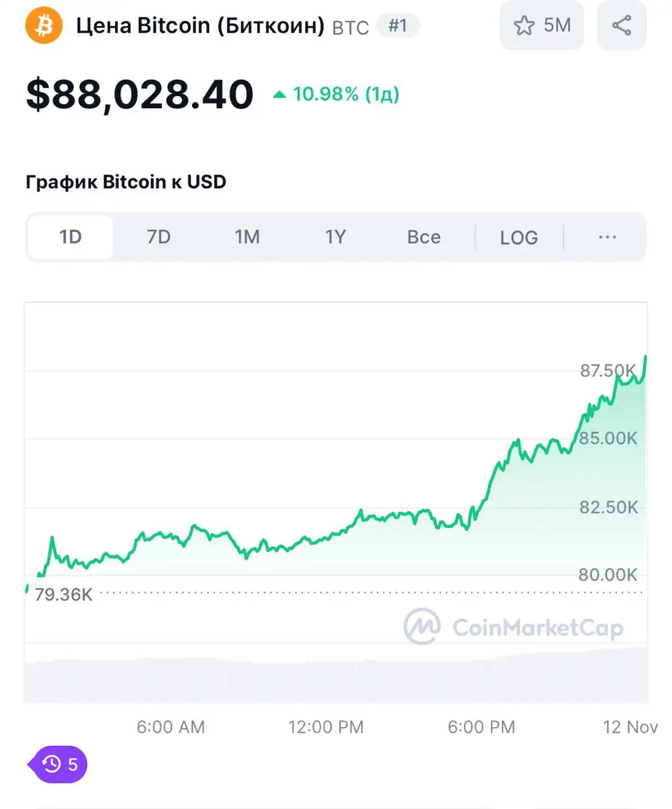The image size is (672, 809).
Task: Click the Bitcoin logo icon
Action: coord(44,25)
